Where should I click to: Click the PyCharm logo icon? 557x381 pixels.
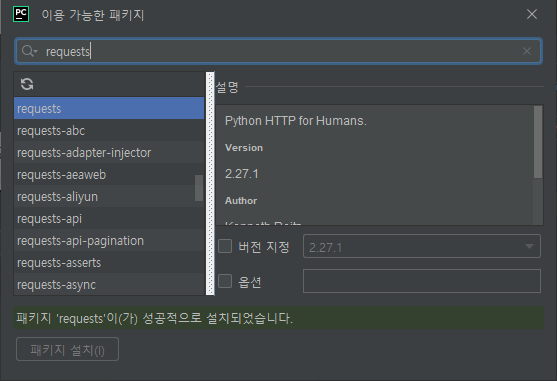21,14
